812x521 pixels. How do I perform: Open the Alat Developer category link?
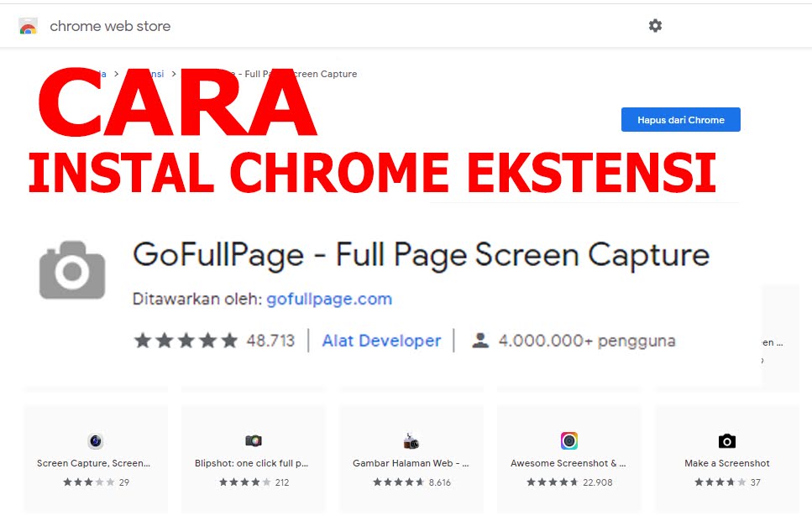click(x=382, y=341)
